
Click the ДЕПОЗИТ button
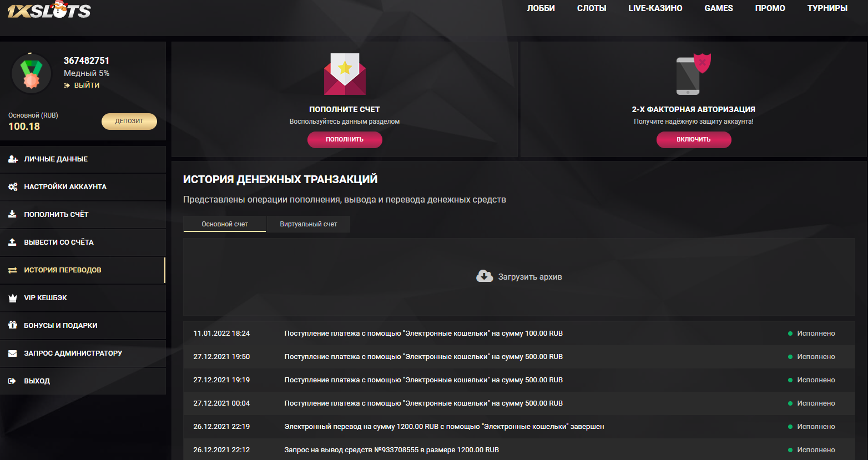129,121
